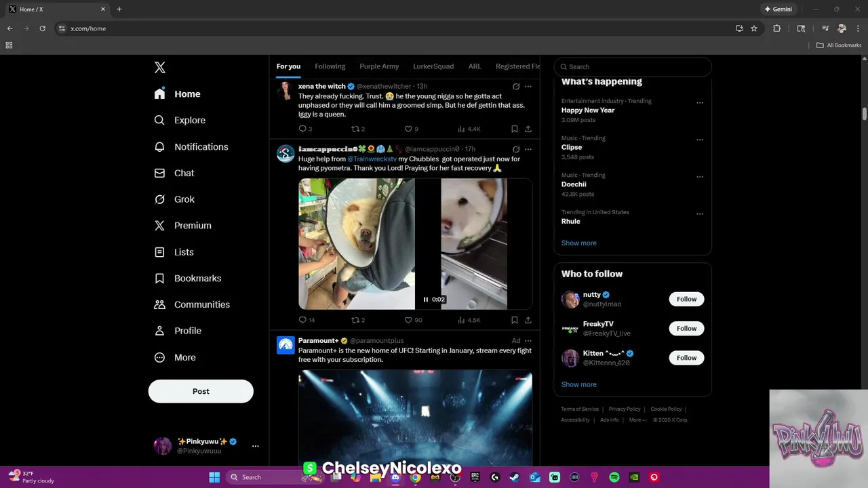Expand the More menu in sidebar
This screenshot has width=868, height=488.
pos(175,357)
